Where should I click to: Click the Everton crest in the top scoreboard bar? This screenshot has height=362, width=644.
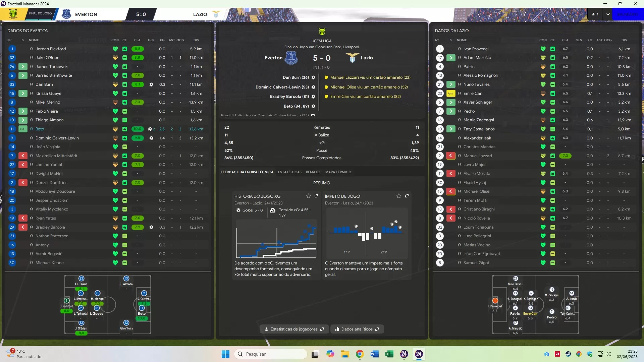[66, 14]
